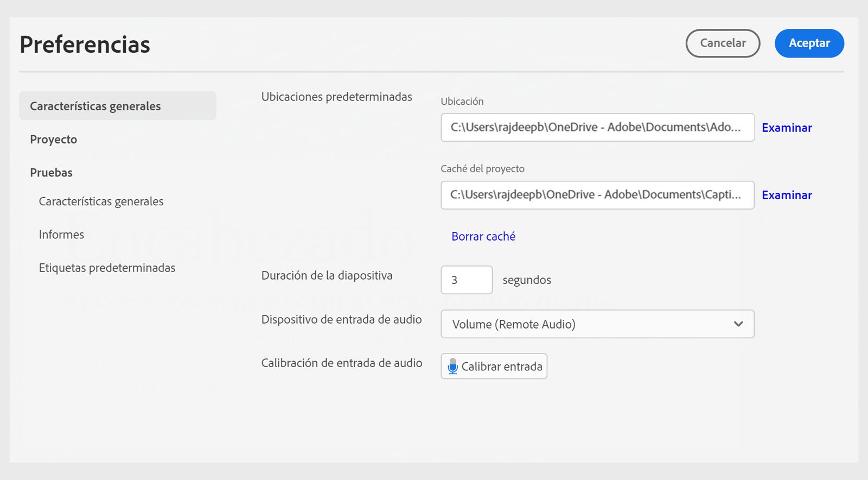The width and height of the screenshot is (868, 480).
Task: Select Características generales under Pruebas
Action: [x=101, y=201]
